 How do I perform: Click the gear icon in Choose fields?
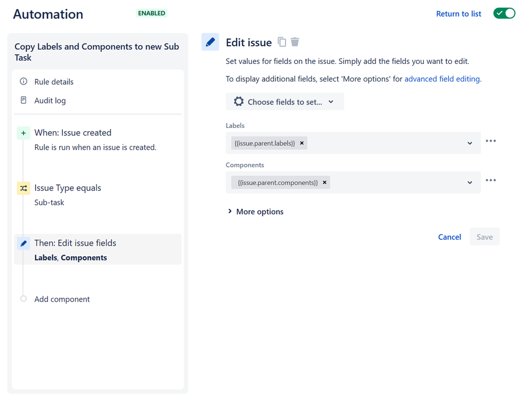[x=239, y=102]
